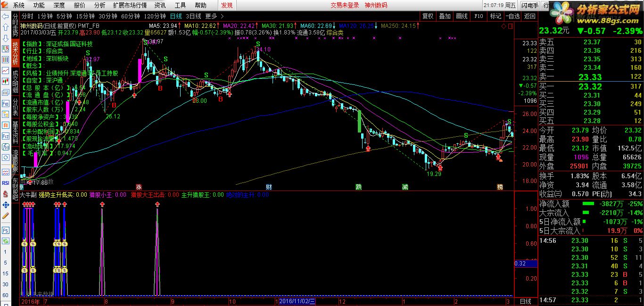Click the 画线 button

pyautogui.click(x=462, y=16)
